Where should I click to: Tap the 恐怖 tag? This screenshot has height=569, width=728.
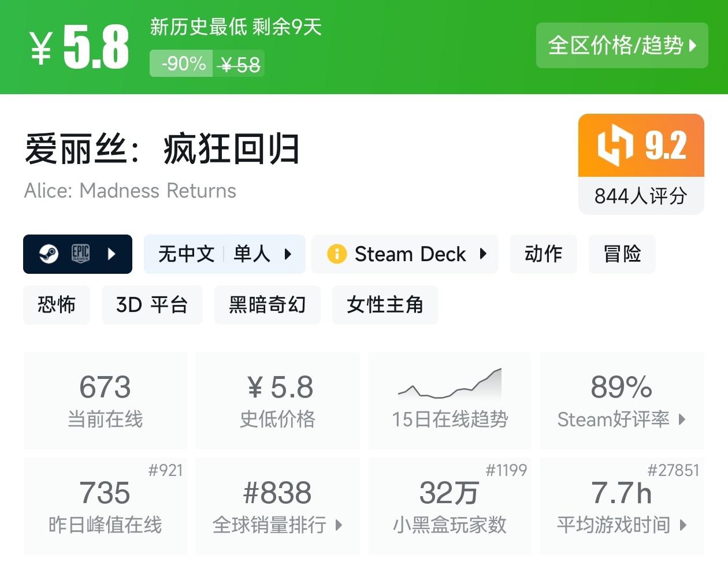coord(57,304)
